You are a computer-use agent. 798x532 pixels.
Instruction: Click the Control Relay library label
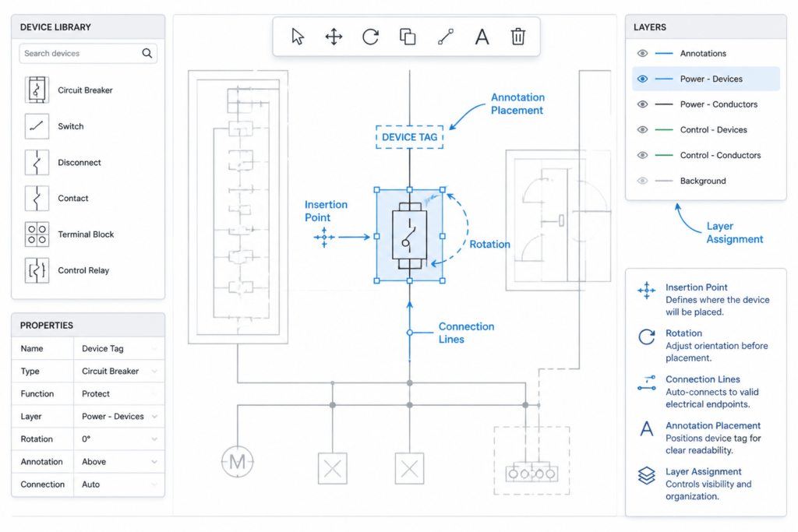coord(83,270)
